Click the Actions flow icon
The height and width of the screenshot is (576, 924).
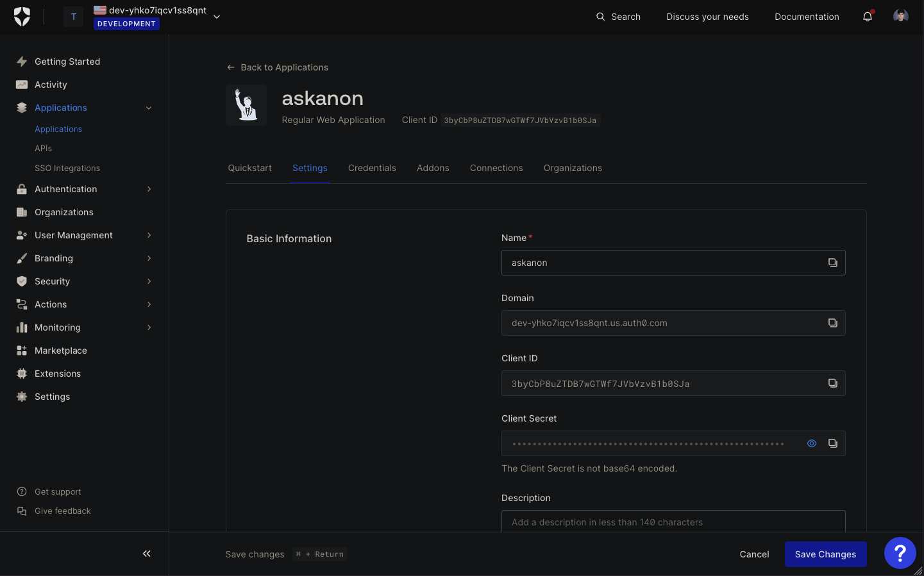click(22, 304)
